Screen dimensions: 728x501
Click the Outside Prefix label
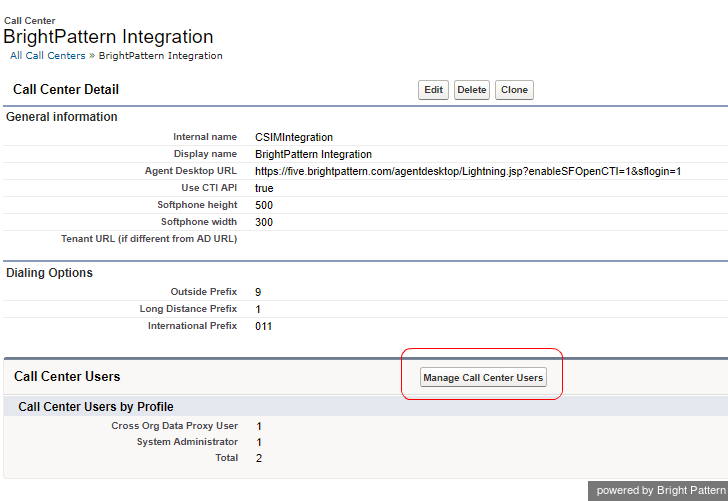(x=204, y=292)
